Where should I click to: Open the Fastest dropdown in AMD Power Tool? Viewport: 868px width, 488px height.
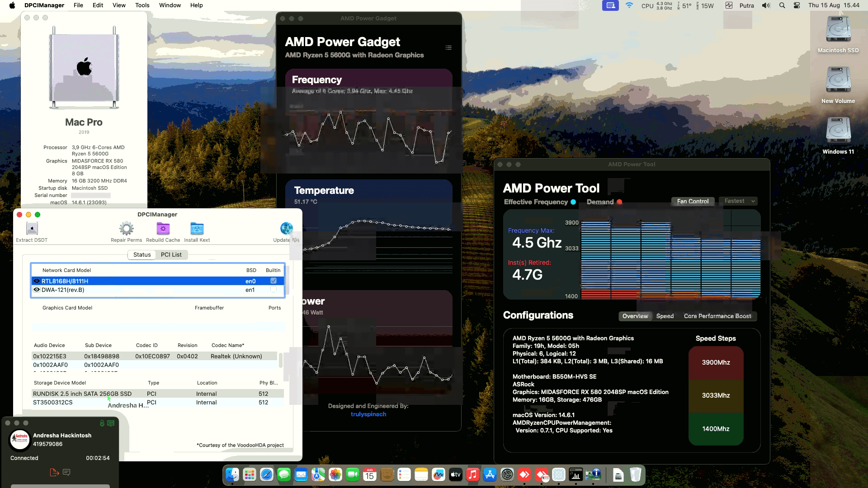tap(738, 201)
